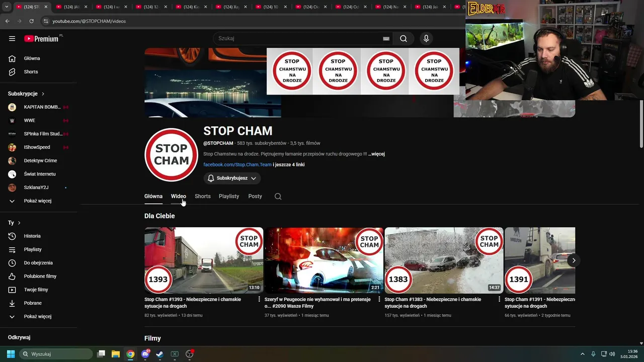The height and width of the screenshot is (362, 644).
Task: Open video title Stop Cham #1393
Action: coord(193,303)
